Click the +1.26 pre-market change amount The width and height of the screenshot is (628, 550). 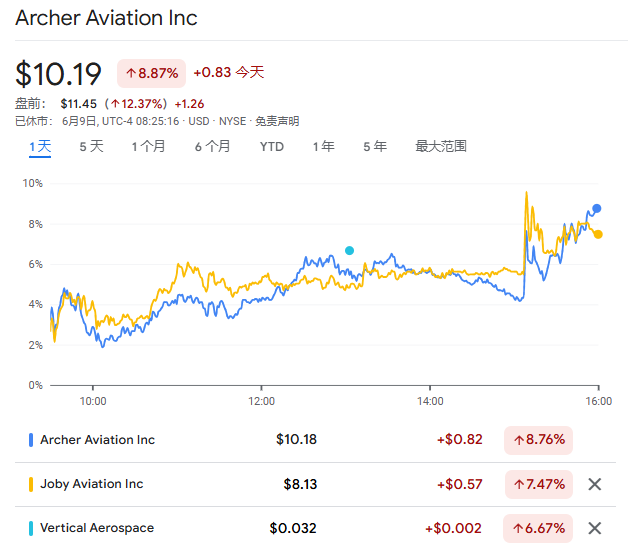189,104
